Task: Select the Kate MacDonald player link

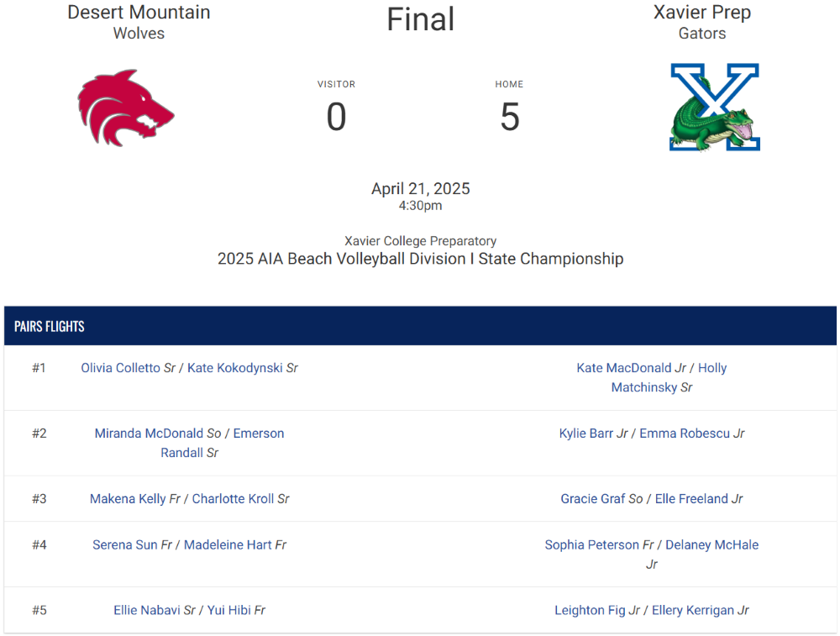Action: (x=623, y=368)
